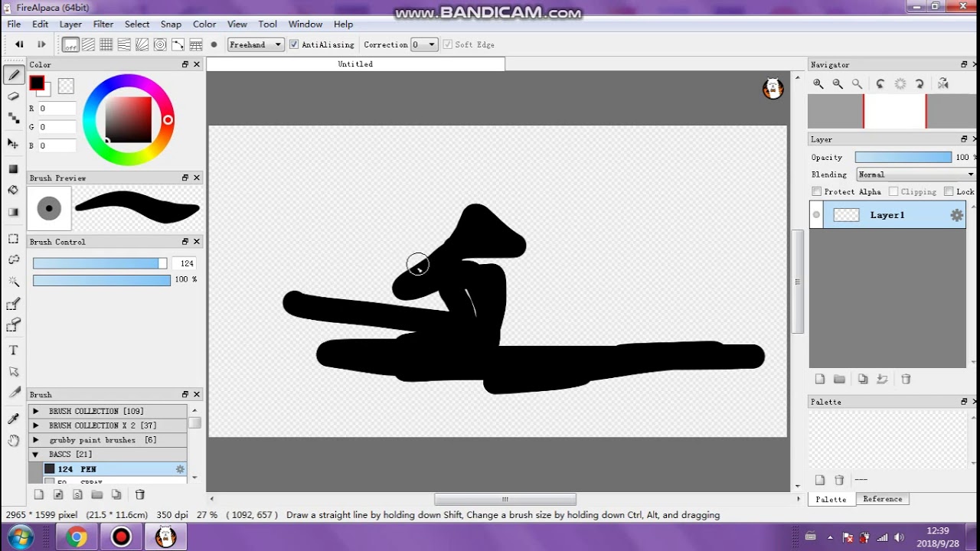Select the transparent color swatch
Screen dimensions: 980x551
[66, 86]
